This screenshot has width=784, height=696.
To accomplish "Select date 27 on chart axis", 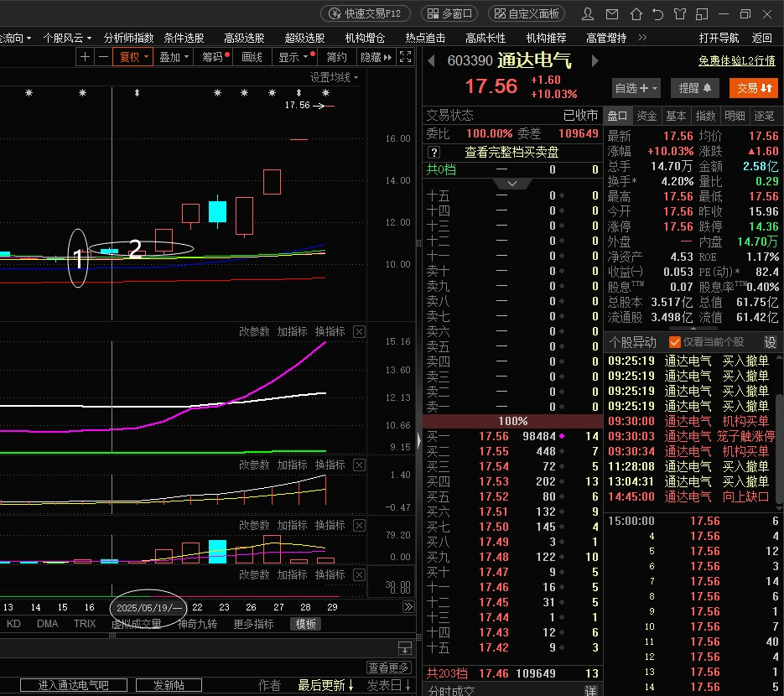I will [x=278, y=607].
